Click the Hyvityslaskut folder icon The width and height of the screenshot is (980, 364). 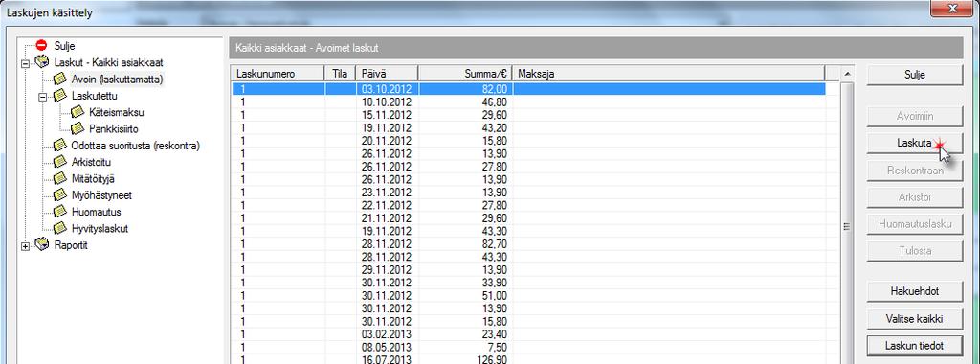60,228
